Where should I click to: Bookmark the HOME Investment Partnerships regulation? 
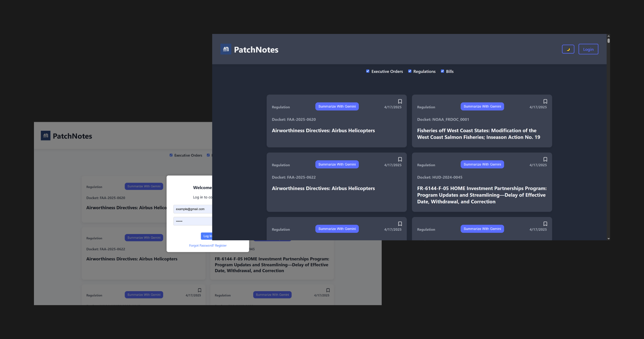click(545, 159)
